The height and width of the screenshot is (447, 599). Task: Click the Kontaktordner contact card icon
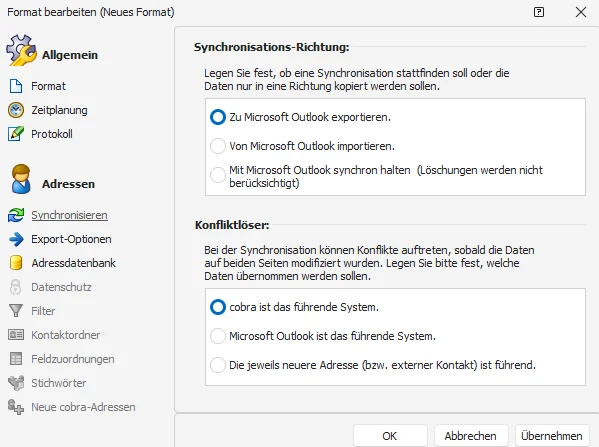point(16,335)
